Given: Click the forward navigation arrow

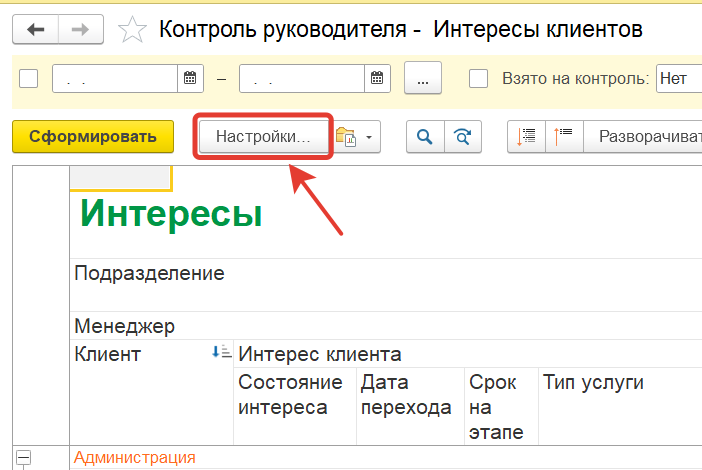Looking at the screenshot, I should [x=81, y=30].
